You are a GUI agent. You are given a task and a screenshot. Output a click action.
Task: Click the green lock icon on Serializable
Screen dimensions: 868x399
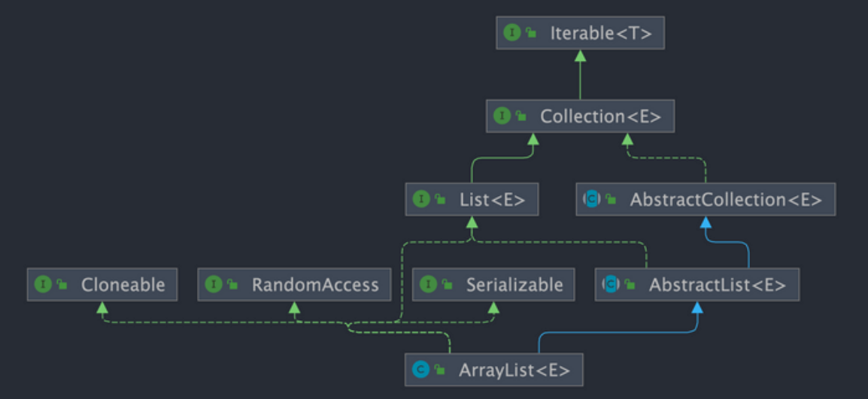pyautogui.click(x=448, y=286)
